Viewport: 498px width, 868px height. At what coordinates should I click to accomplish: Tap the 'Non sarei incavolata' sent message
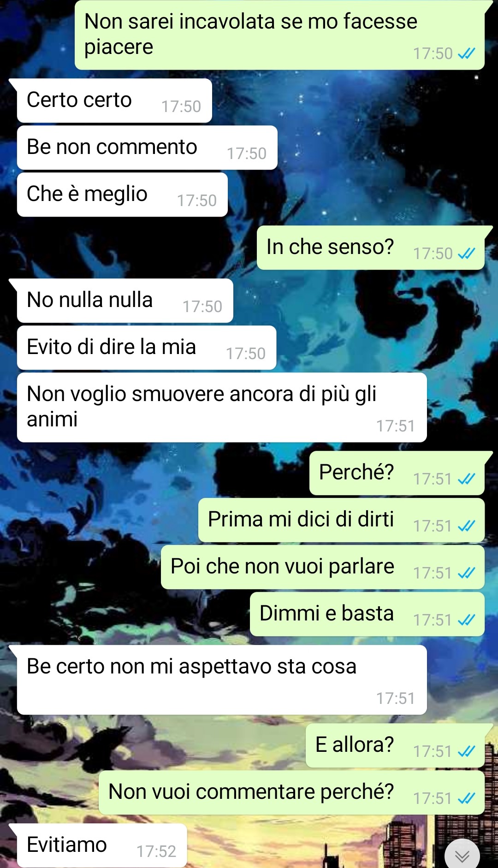point(279,35)
